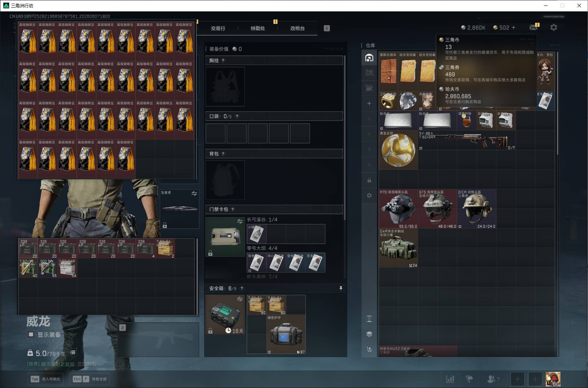This screenshot has height=388, width=588.
Task: Click the plus icon beside 502 currency
Action: click(x=513, y=28)
